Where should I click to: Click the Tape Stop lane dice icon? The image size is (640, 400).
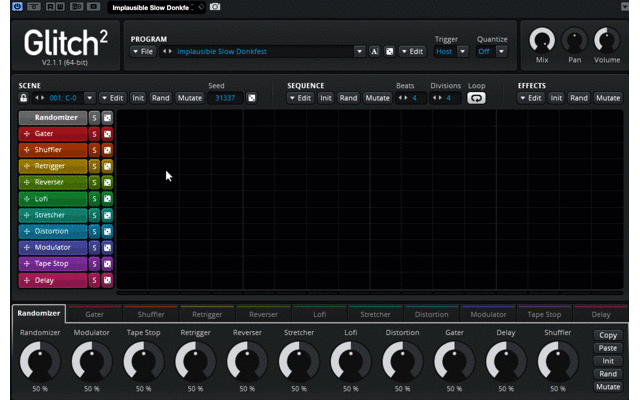click(x=107, y=264)
